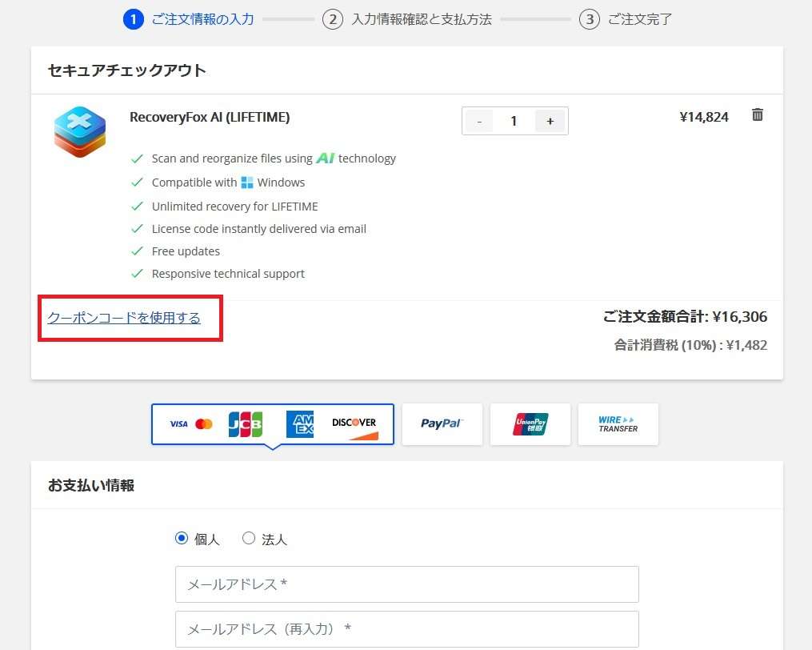Select the 個人 radio button
This screenshot has width=812, height=650.
tap(182, 538)
